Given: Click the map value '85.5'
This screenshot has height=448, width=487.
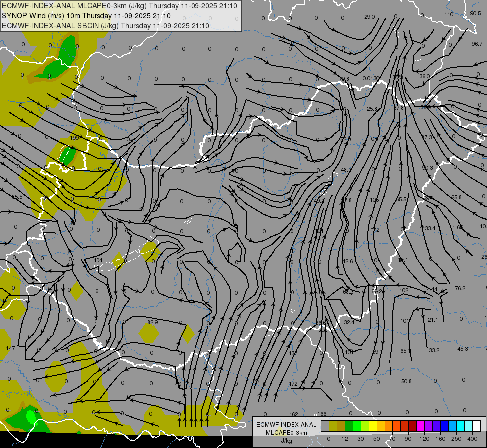Looking at the screenshot, I should coord(17,197).
